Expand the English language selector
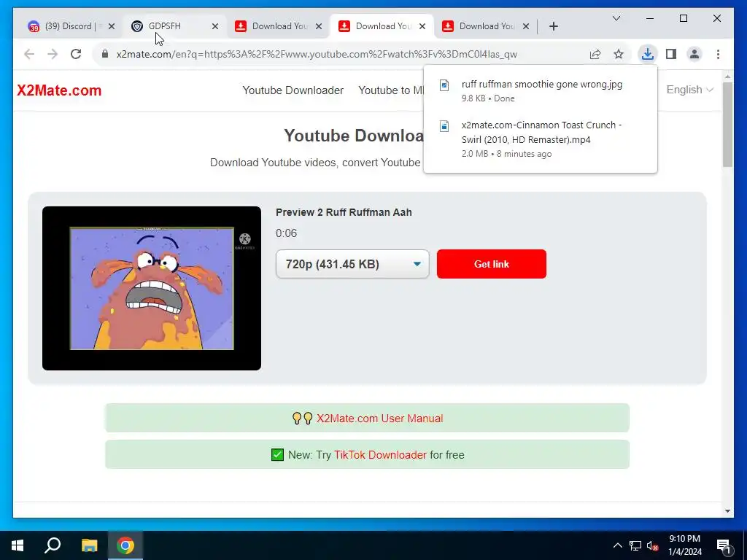 click(689, 90)
